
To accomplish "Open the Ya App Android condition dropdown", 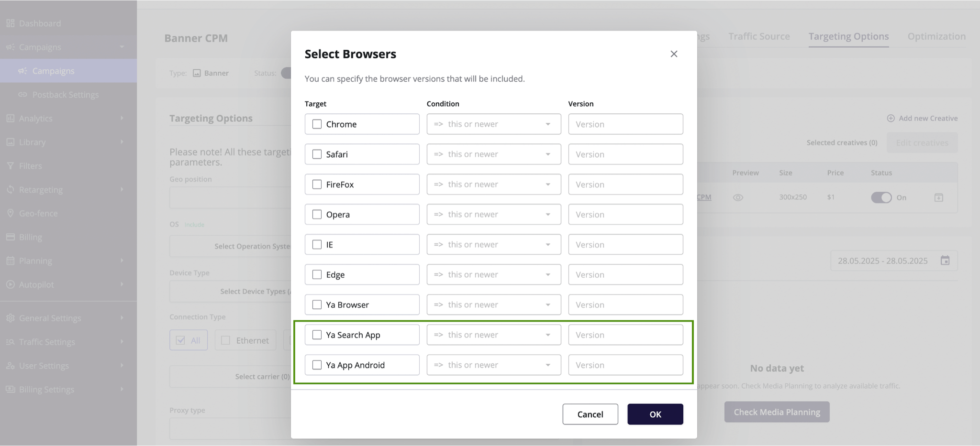I will point(493,365).
